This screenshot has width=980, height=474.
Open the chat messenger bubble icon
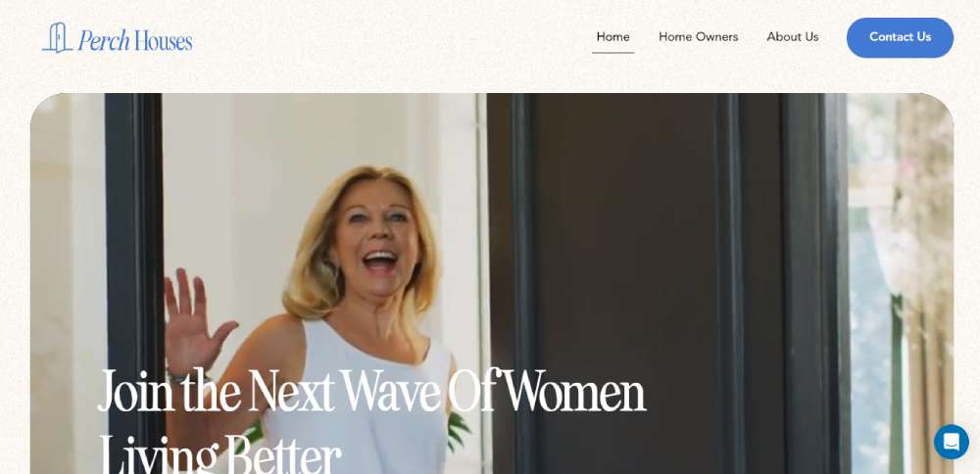coord(952,442)
